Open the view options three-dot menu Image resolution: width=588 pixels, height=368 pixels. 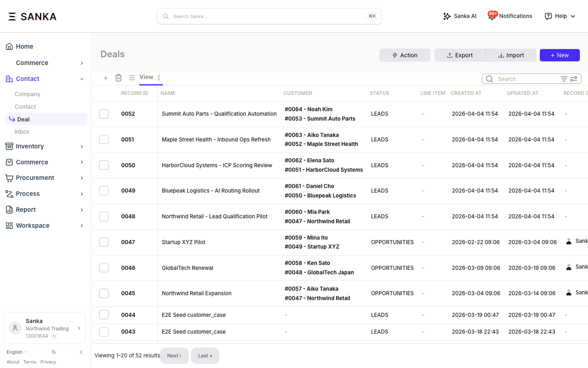point(159,77)
